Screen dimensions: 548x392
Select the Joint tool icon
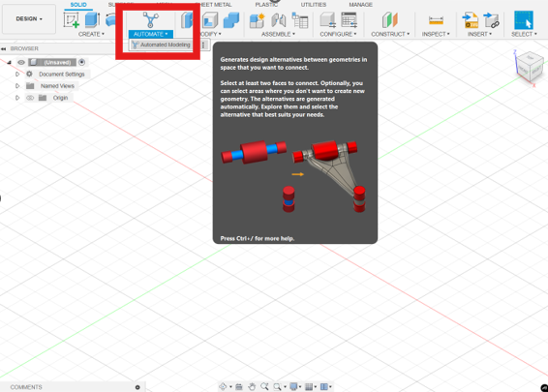tap(278, 20)
